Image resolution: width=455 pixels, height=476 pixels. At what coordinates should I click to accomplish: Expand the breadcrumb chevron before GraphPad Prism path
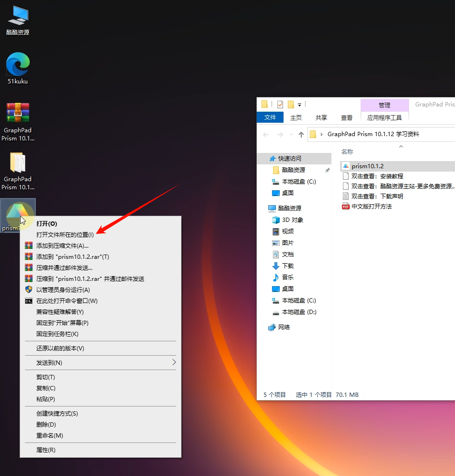[x=321, y=134]
